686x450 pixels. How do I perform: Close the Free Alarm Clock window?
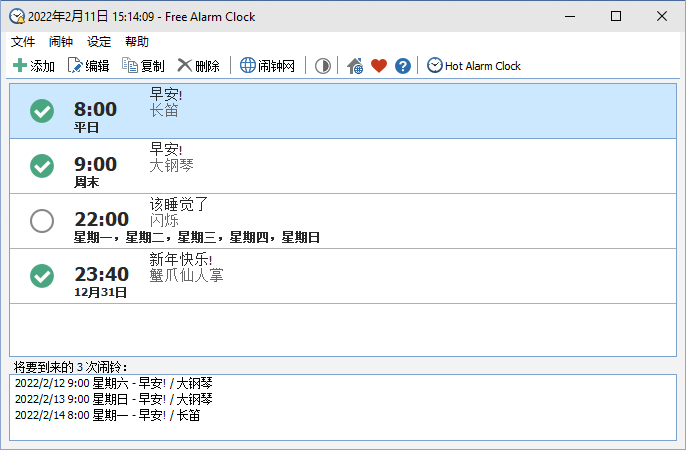(x=662, y=17)
